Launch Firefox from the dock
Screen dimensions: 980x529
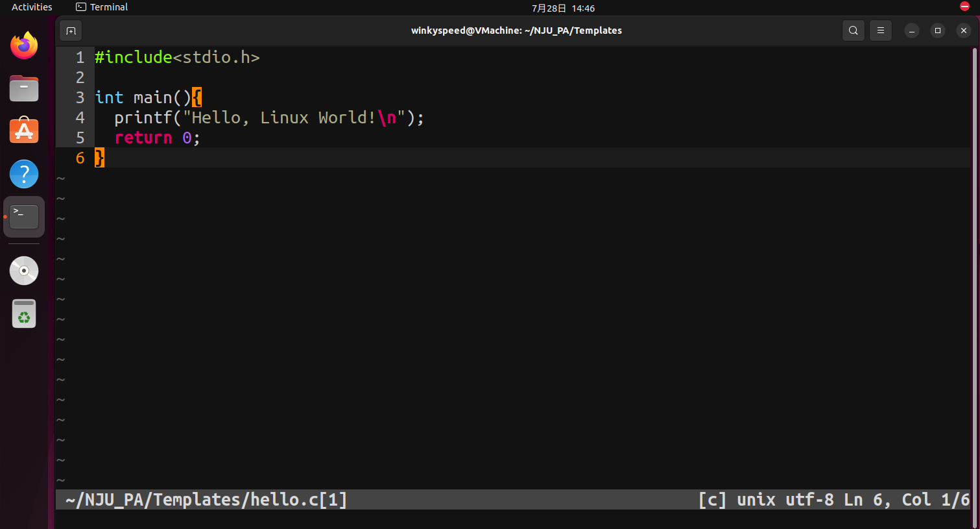click(x=24, y=45)
